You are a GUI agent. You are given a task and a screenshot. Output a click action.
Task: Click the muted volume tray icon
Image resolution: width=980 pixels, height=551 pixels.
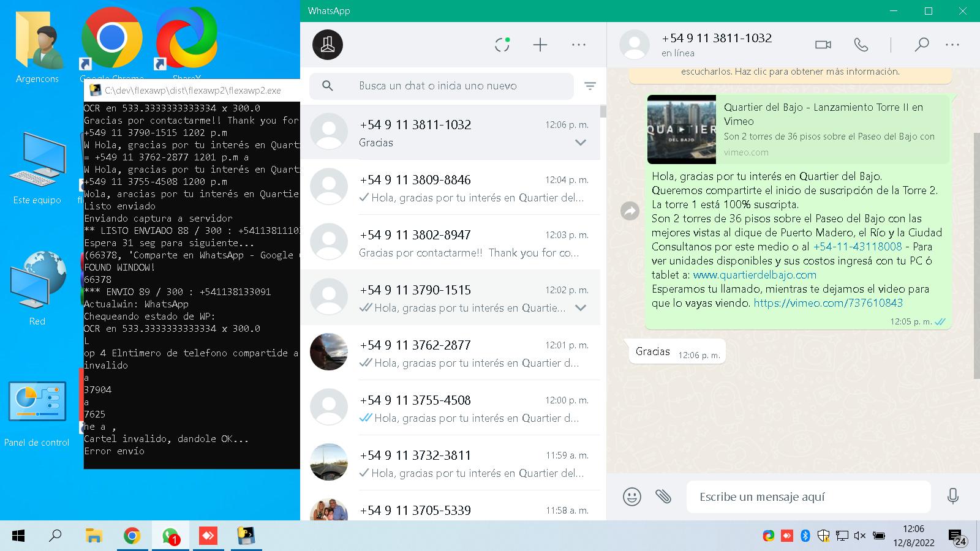pos(860,536)
